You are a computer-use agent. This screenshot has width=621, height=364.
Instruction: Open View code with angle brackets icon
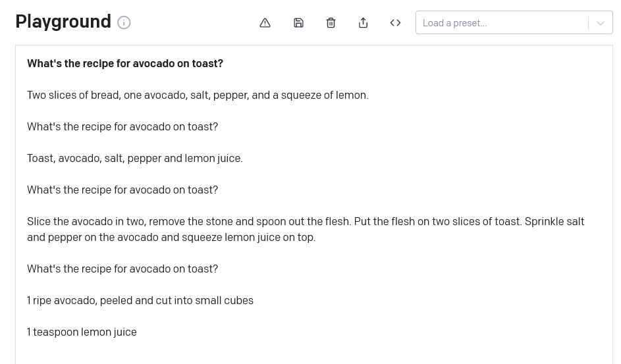pos(395,22)
